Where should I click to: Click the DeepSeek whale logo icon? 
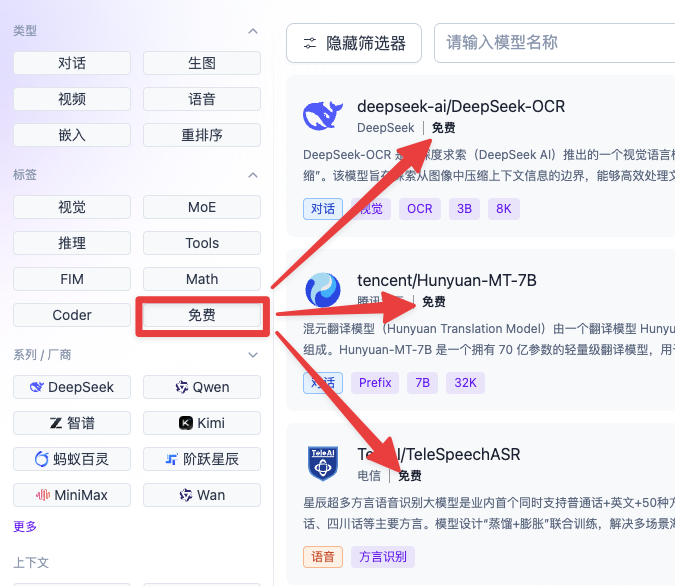[323, 115]
